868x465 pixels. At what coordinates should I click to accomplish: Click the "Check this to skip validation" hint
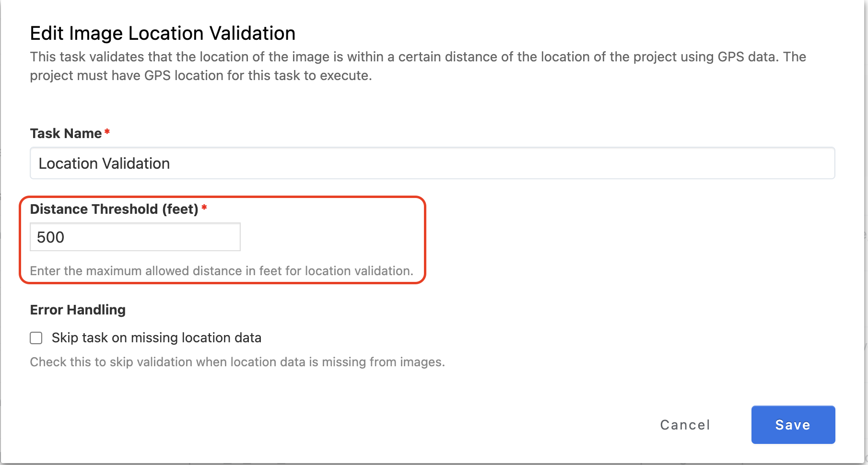(x=237, y=362)
